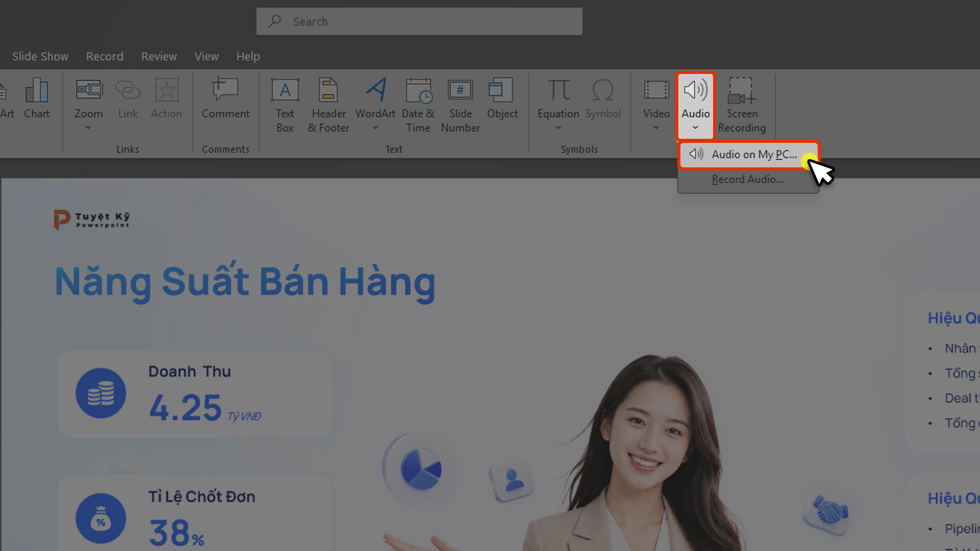Open the Symbol picker
The height and width of the screenshot is (551, 980).
(x=603, y=99)
